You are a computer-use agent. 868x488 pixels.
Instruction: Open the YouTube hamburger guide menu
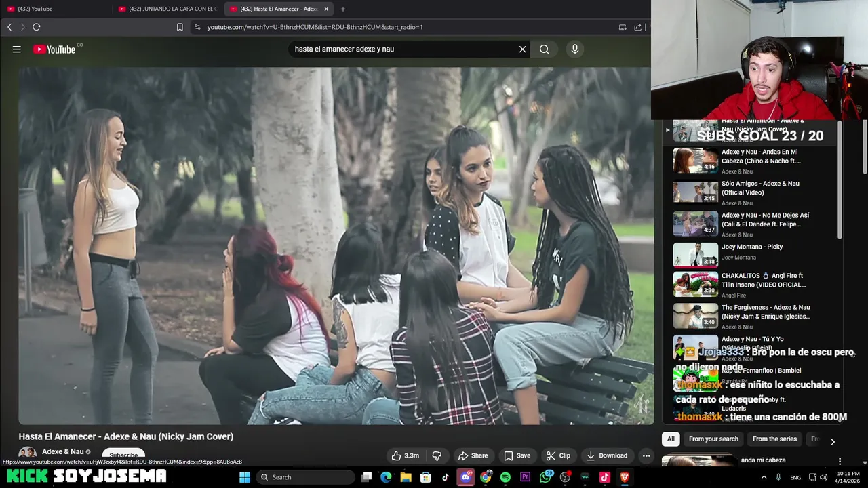16,49
